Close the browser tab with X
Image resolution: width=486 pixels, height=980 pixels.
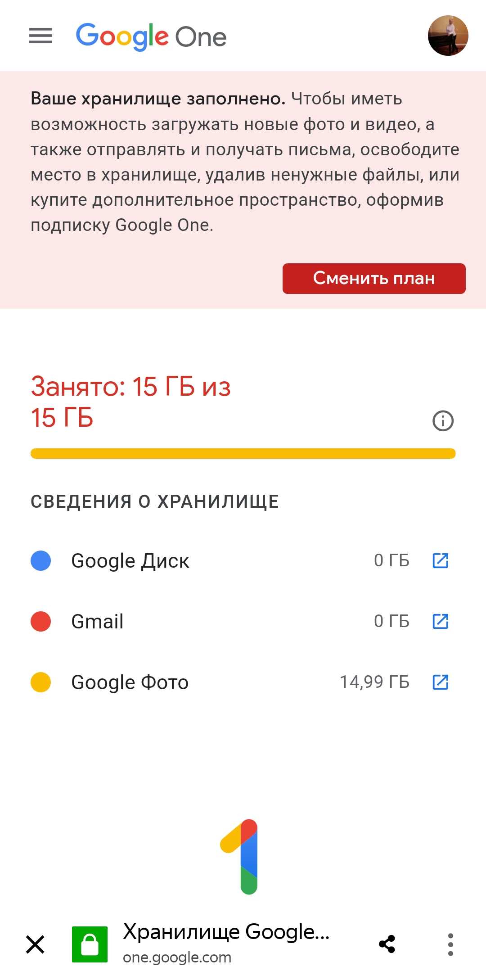click(35, 944)
